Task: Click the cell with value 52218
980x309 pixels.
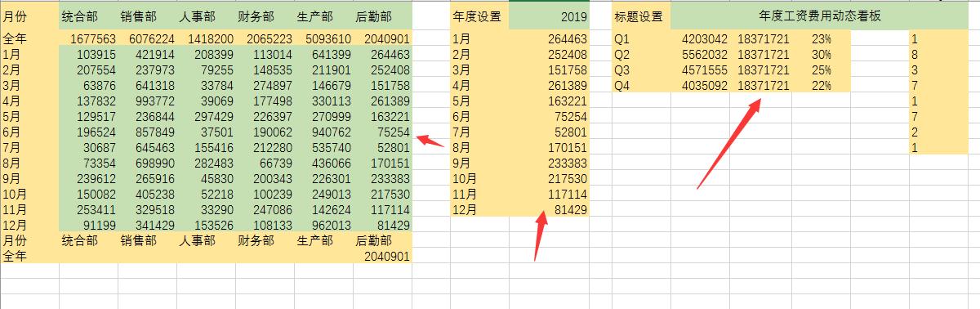Action: click(x=207, y=194)
